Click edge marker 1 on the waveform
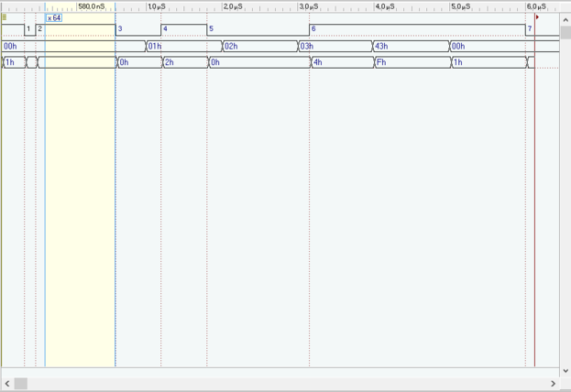The image size is (571, 392). click(28, 28)
